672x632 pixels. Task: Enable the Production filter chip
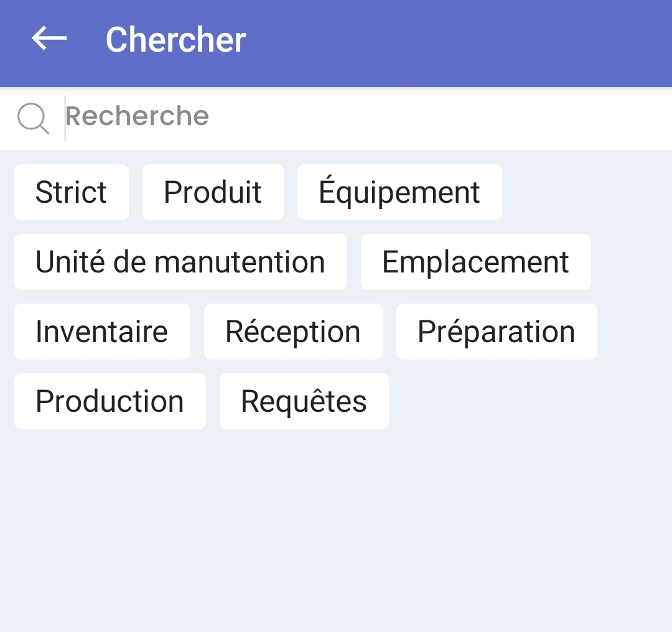click(x=110, y=401)
